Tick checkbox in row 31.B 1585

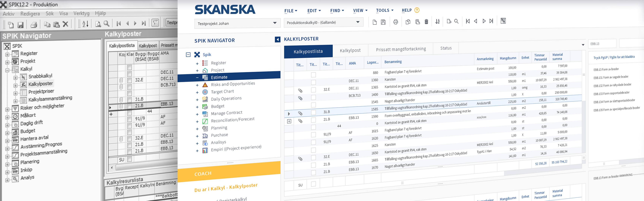(x=313, y=112)
